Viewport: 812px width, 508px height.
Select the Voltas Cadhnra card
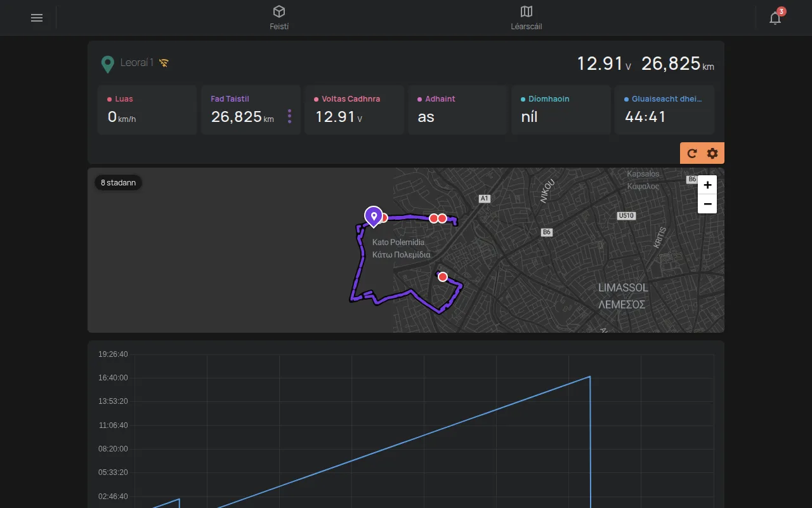pyautogui.click(x=354, y=110)
